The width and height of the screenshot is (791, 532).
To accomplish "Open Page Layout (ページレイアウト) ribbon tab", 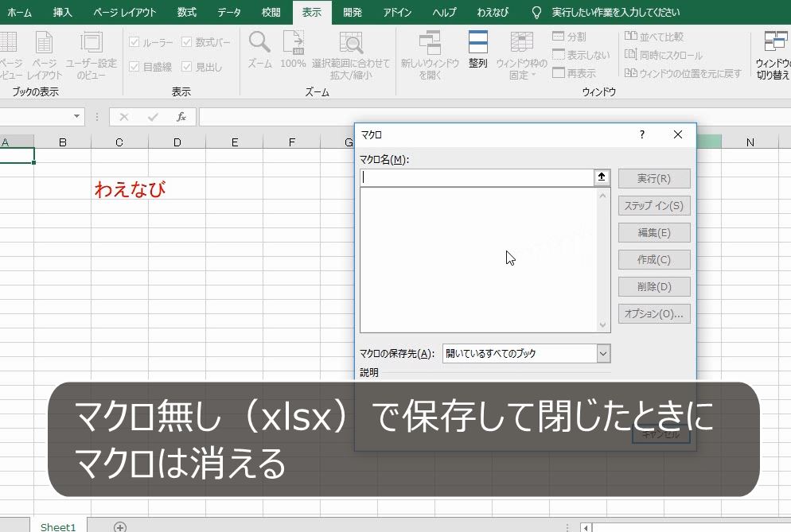I will [x=125, y=12].
